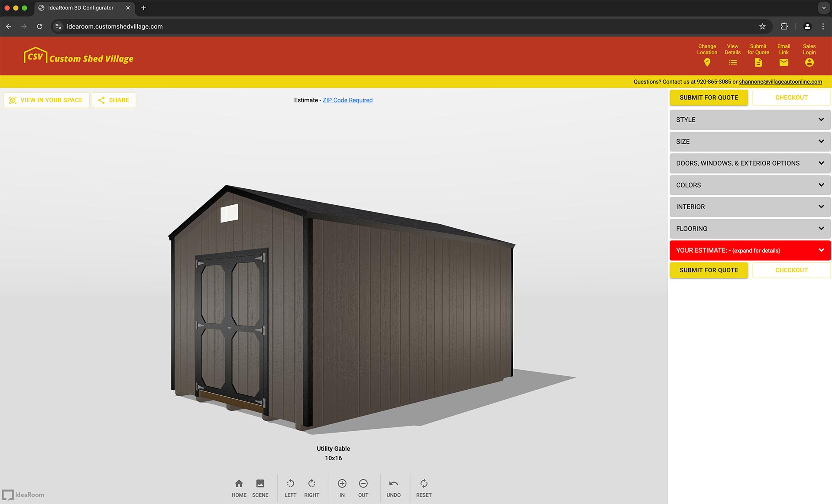Screen dimensions: 832x504
Task: Expand the Size section
Action: (750, 142)
